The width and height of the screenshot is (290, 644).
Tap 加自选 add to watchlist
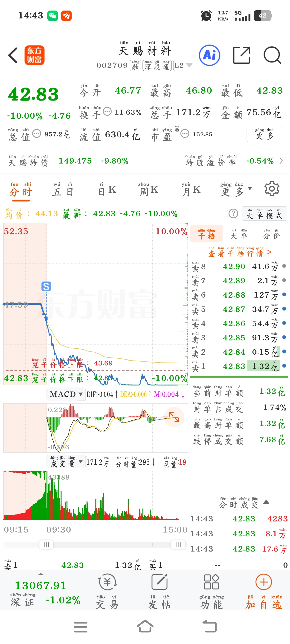(x=264, y=591)
